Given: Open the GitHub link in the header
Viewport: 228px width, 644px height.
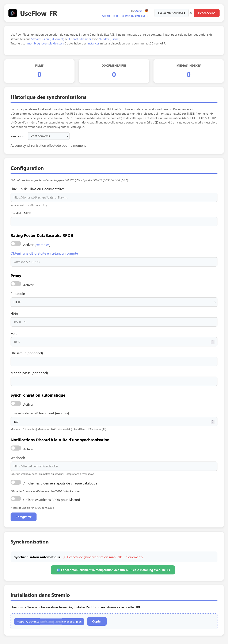Looking at the screenshot, I should 106,16.
